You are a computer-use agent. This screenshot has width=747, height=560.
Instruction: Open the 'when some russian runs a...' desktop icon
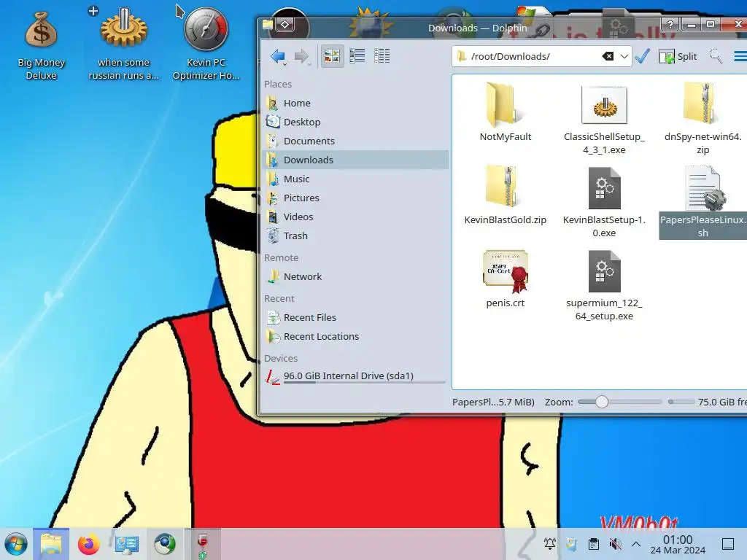coord(123,44)
